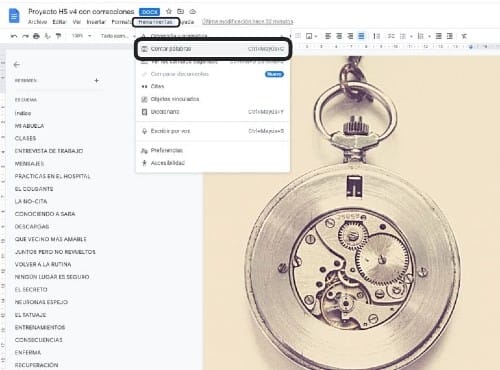500x370 pixels.
Task: Close the Herramientas menu
Action: pos(156,22)
